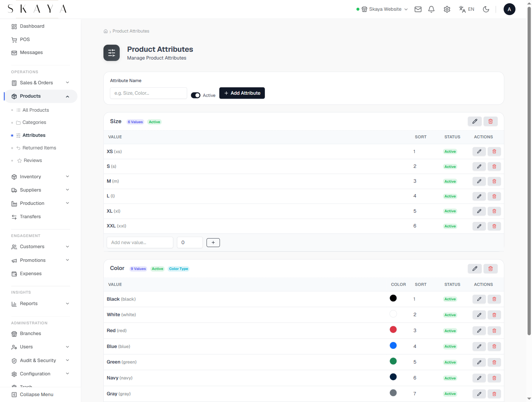This screenshot has width=532, height=402.
Task: Delete the XXL size value
Action: coord(494,226)
